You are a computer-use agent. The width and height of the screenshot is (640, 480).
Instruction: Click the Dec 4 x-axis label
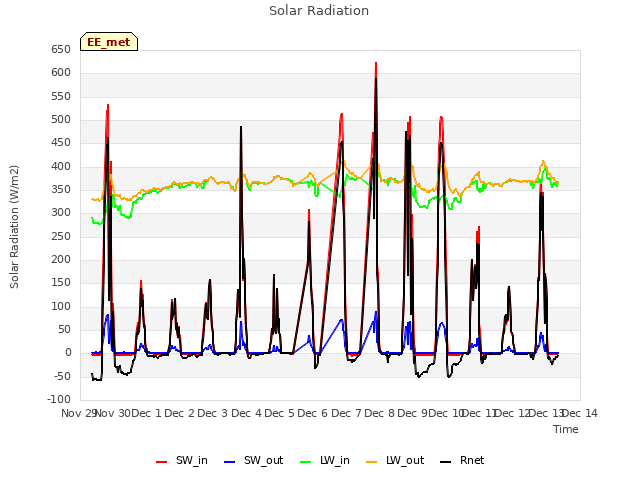coord(247,413)
